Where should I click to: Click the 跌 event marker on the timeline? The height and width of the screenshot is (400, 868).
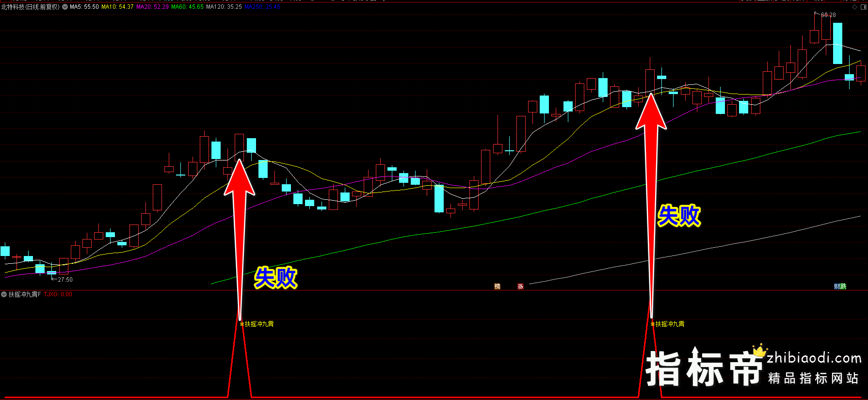(843, 287)
